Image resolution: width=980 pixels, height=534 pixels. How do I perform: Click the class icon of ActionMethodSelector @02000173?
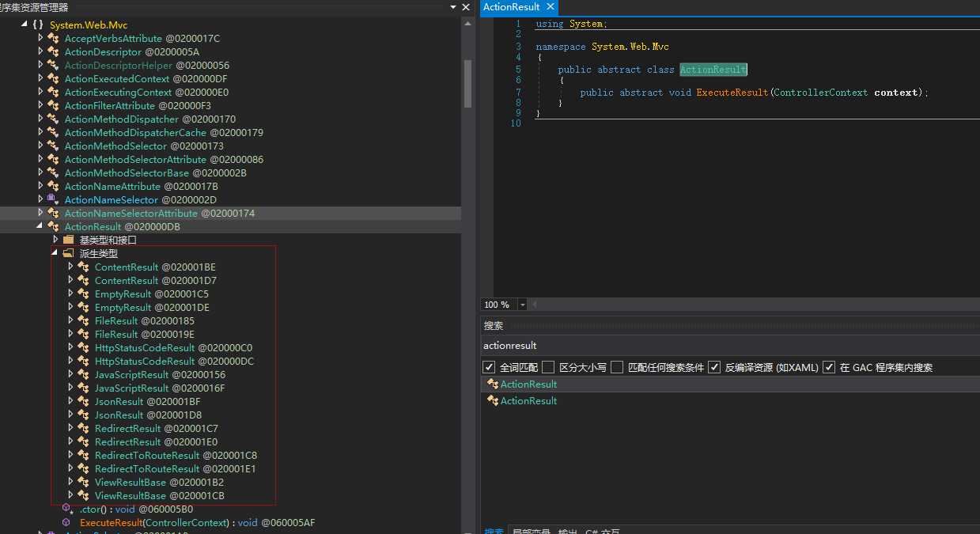coord(53,146)
